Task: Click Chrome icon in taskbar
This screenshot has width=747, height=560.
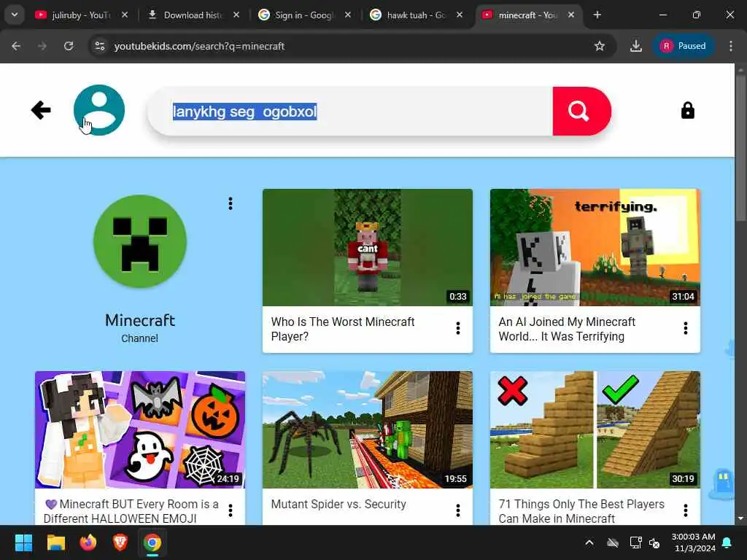Action: [152, 542]
